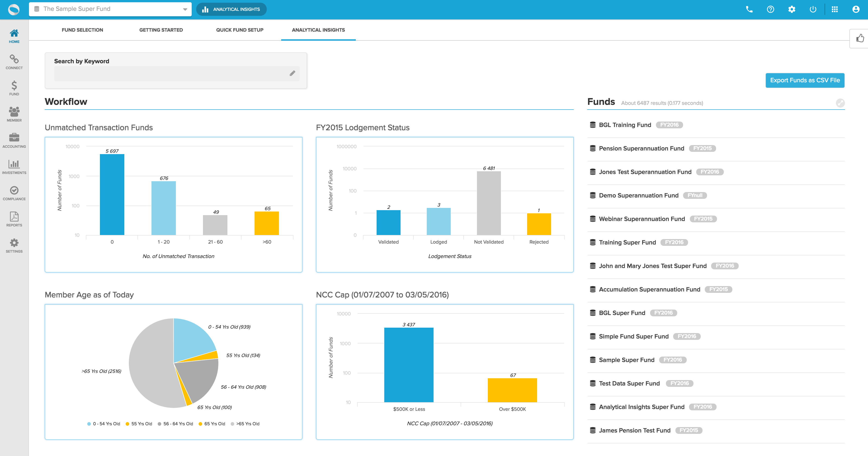The image size is (868, 456).
Task: Click Export Funds as CSV File
Action: [805, 80]
